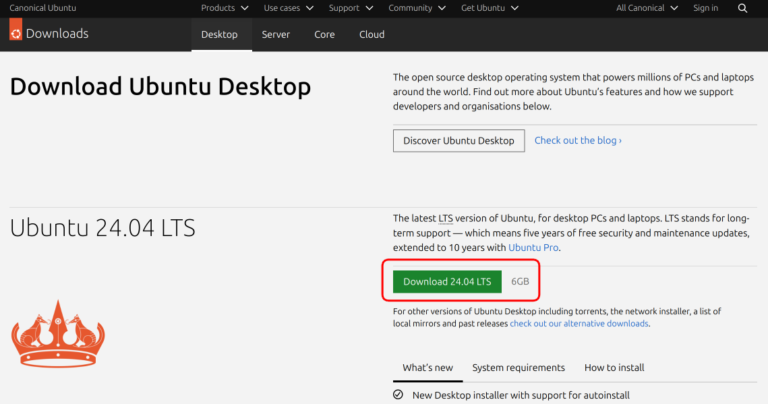Screen dimensions: 768x404
Task: Click the green Download 24.04 LTS button
Action: (447, 282)
